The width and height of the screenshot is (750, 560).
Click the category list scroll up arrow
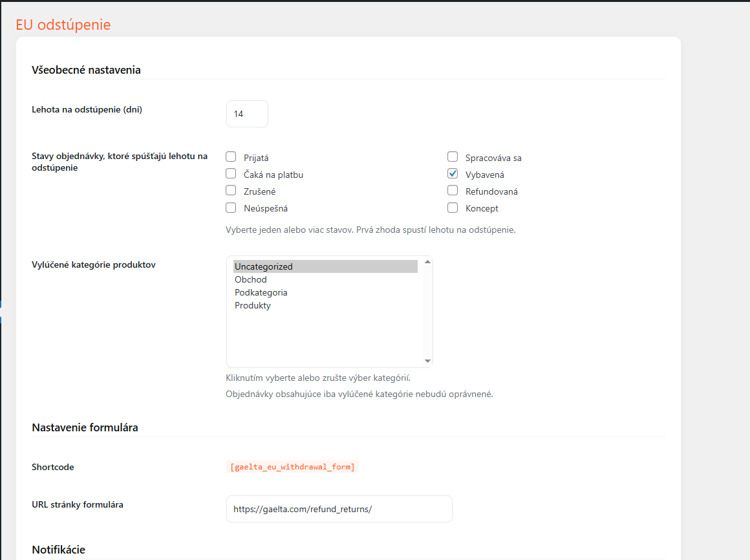click(x=427, y=262)
